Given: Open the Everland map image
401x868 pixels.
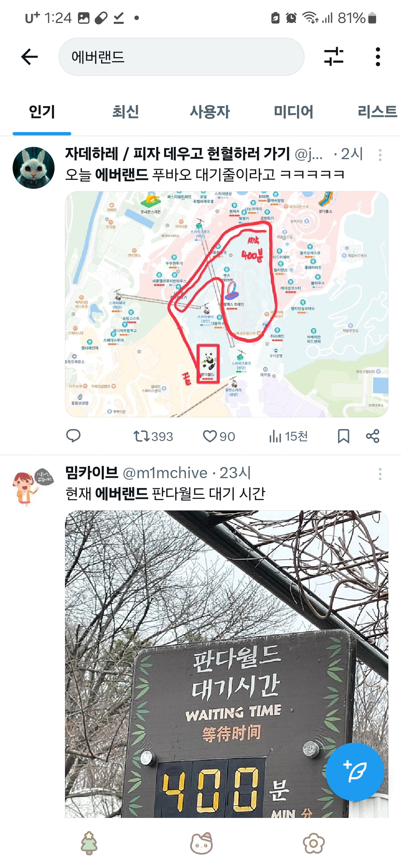Looking at the screenshot, I should 226,304.
